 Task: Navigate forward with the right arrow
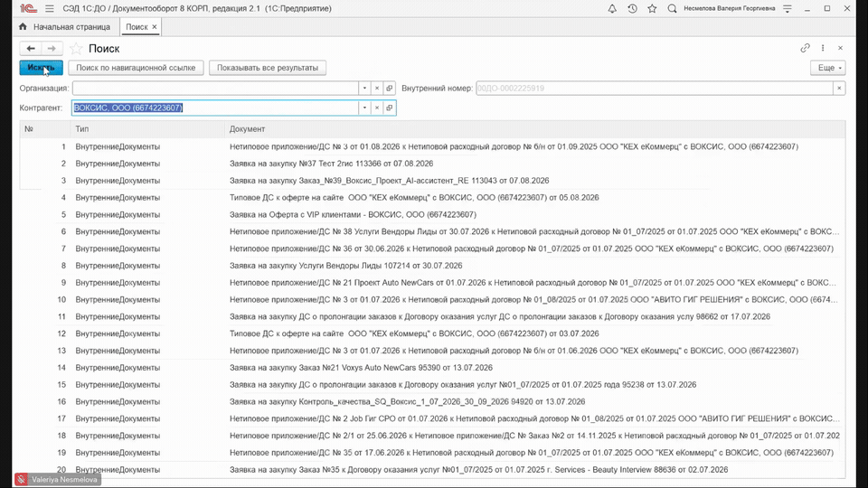pyautogui.click(x=52, y=49)
